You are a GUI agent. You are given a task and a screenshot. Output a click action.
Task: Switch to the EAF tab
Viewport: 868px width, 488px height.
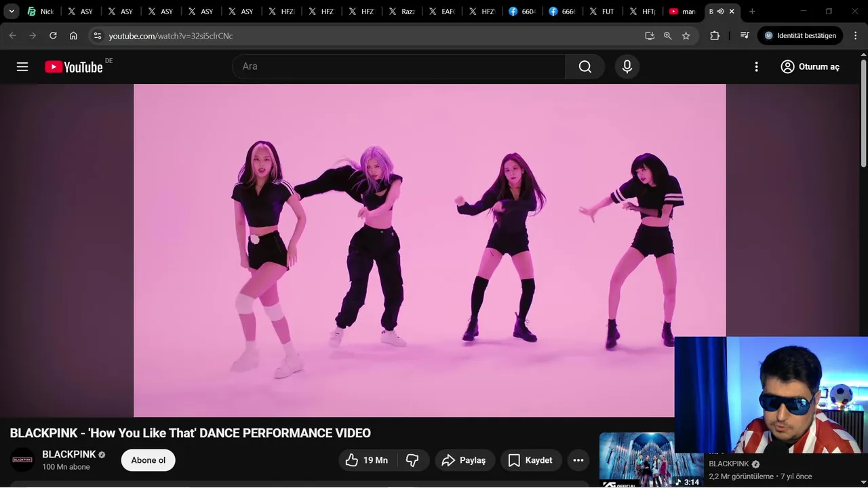[442, 12]
